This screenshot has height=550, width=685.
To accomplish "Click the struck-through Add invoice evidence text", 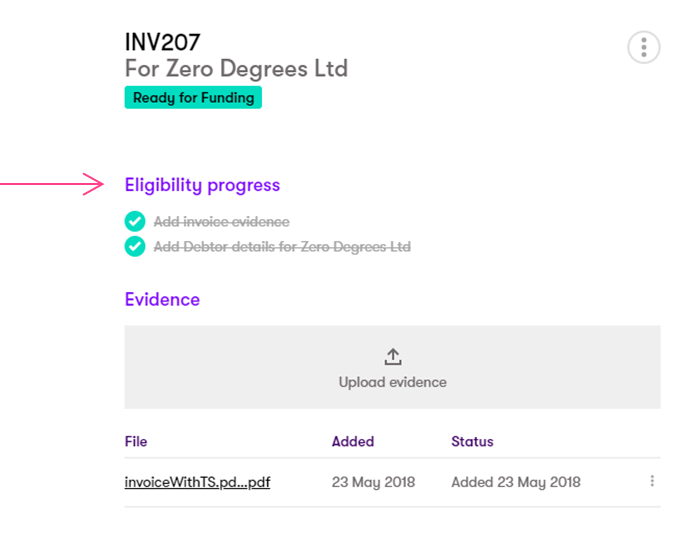I will 221,222.
